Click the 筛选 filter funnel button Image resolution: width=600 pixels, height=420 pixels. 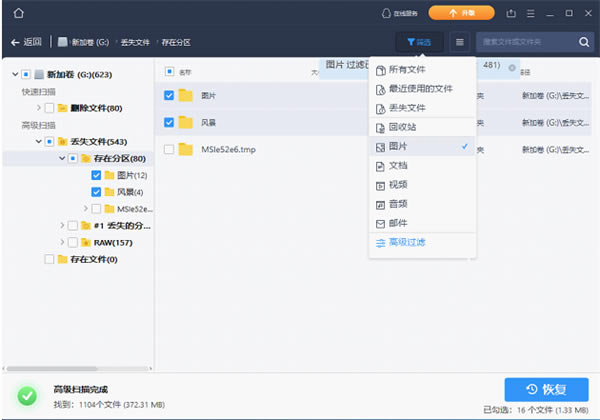tap(420, 42)
